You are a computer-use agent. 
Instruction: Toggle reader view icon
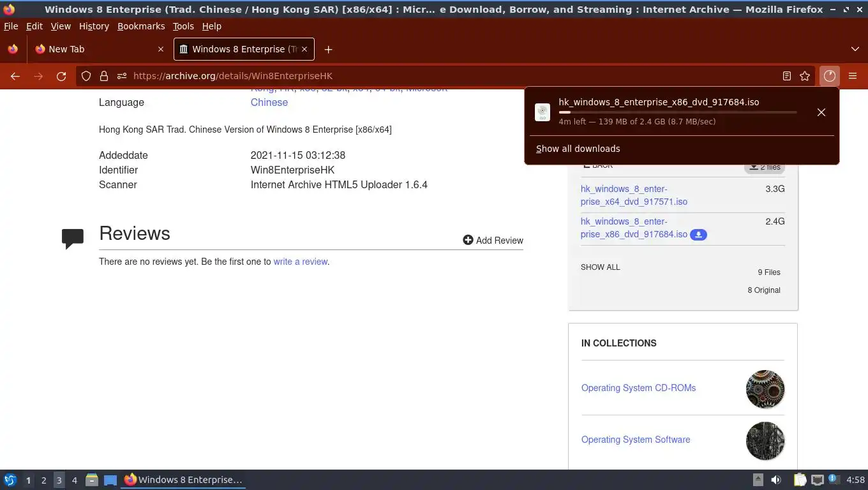(x=787, y=76)
